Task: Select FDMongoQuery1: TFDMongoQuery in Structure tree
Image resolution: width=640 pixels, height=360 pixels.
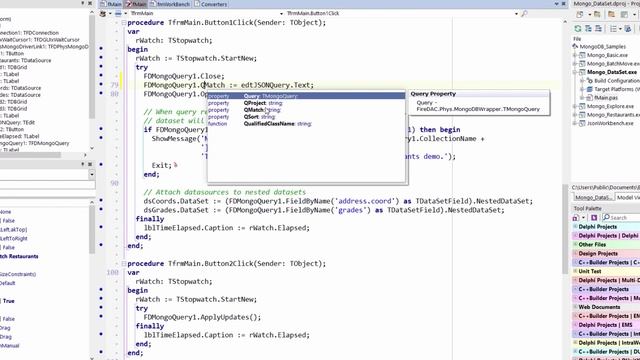Action: [35, 143]
